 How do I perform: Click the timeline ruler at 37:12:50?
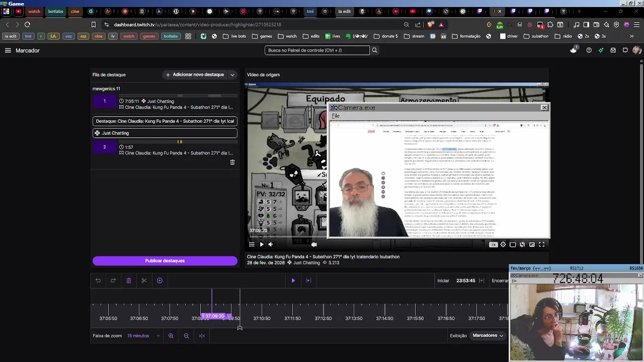(323, 318)
